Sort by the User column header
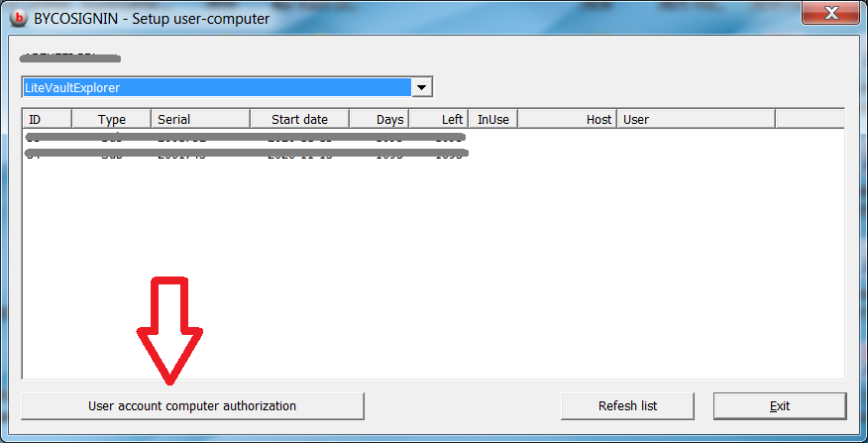The image size is (868, 443). point(695,119)
